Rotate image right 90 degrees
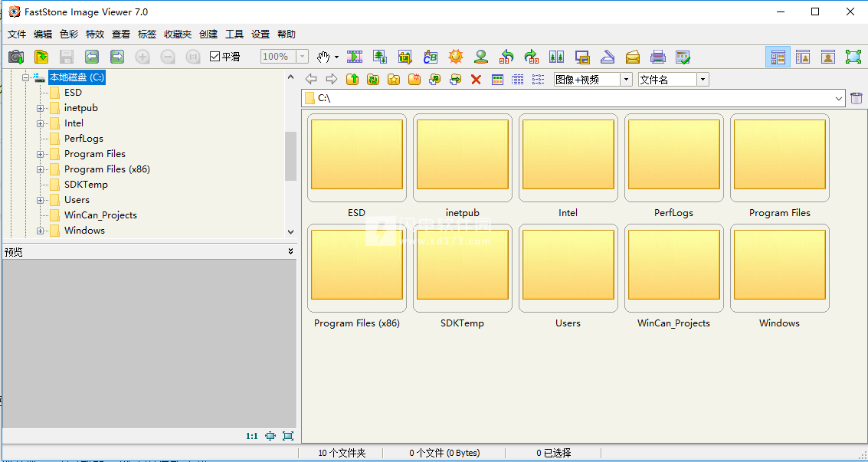Screen dimensions: 868x462 coord(532,57)
